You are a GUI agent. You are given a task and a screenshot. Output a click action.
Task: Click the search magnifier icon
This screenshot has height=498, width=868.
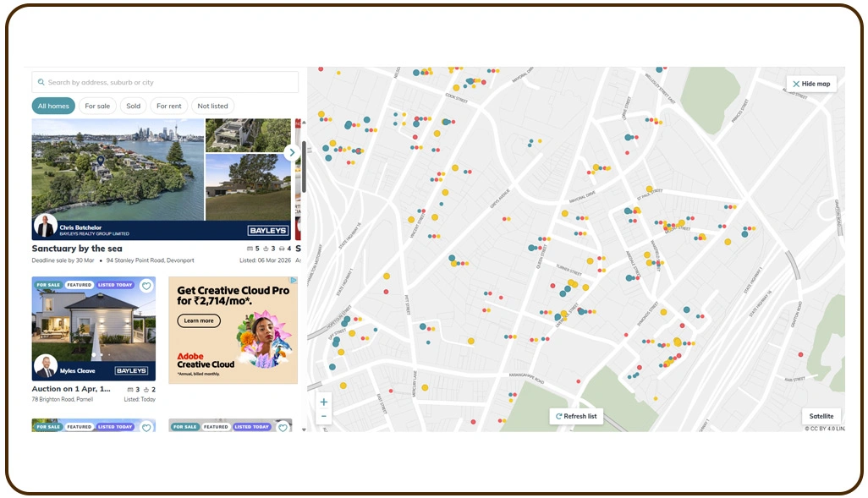tap(41, 81)
